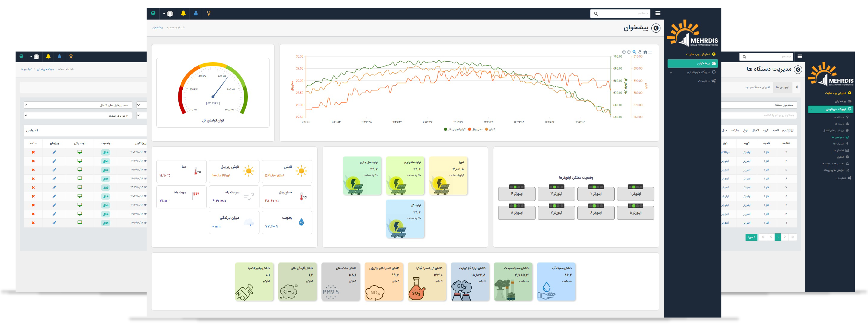
Task: Toggle the دمای پنل legend series
Action: 475,129
